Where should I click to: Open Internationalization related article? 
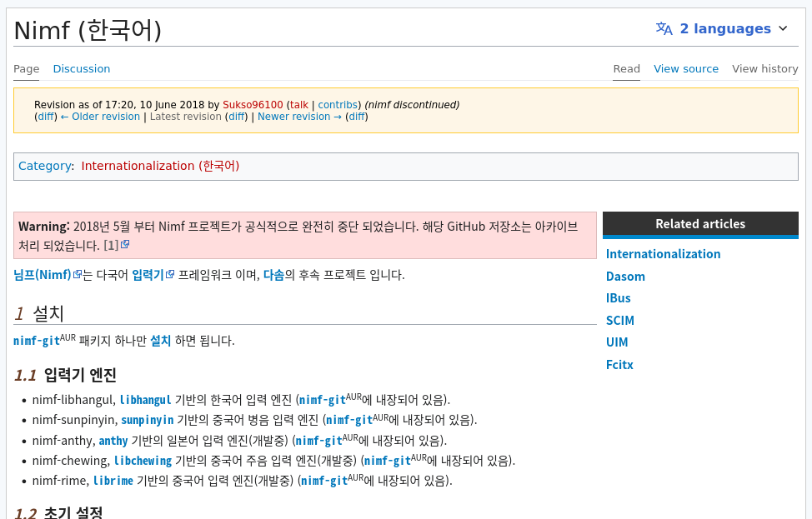[x=663, y=254]
